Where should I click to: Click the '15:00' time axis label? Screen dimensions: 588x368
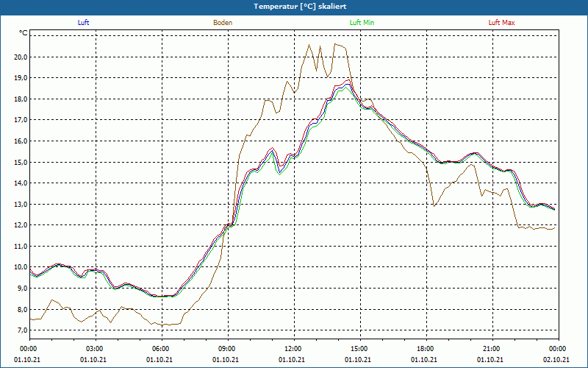click(x=360, y=349)
